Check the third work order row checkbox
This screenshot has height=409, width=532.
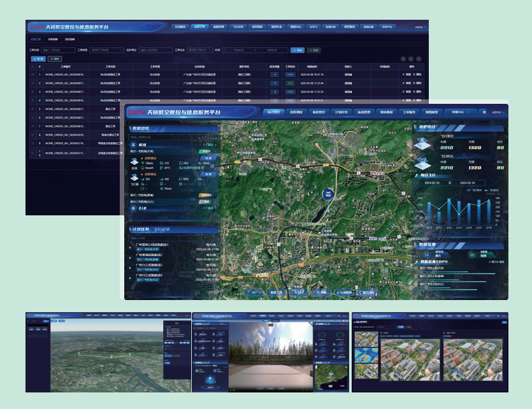[x=32, y=92]
